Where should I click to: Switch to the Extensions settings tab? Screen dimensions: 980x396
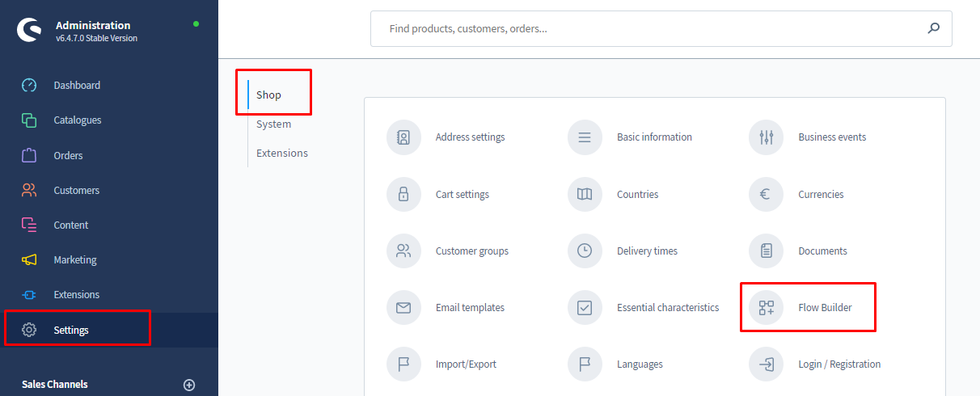click(x=281, y=153)
